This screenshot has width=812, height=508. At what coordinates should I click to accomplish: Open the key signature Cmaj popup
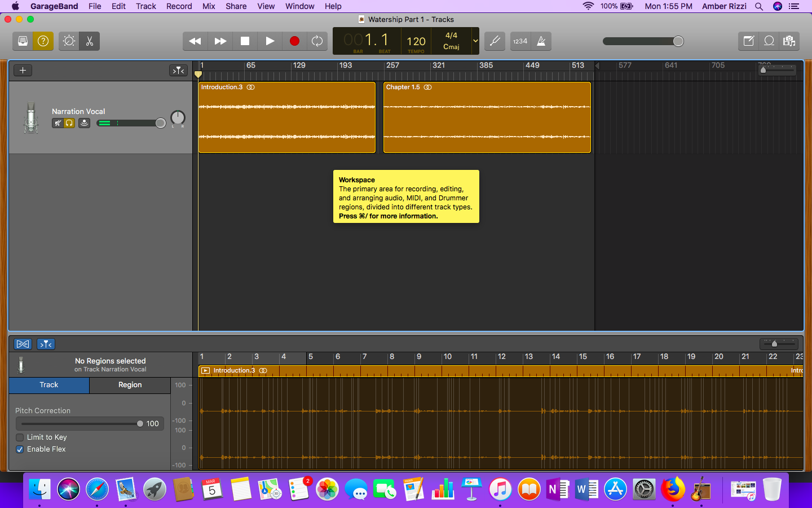451,47
